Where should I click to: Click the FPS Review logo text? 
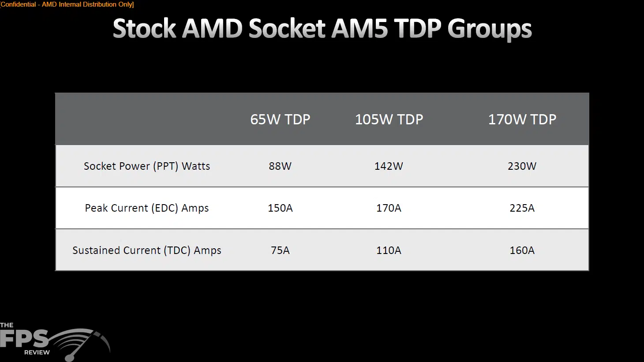[24, 339]
